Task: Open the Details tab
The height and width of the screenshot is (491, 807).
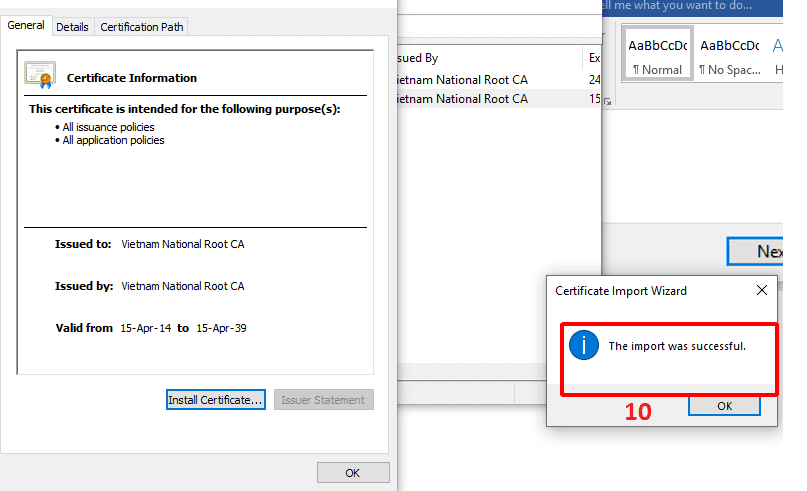Action: (x=72, y=27)
